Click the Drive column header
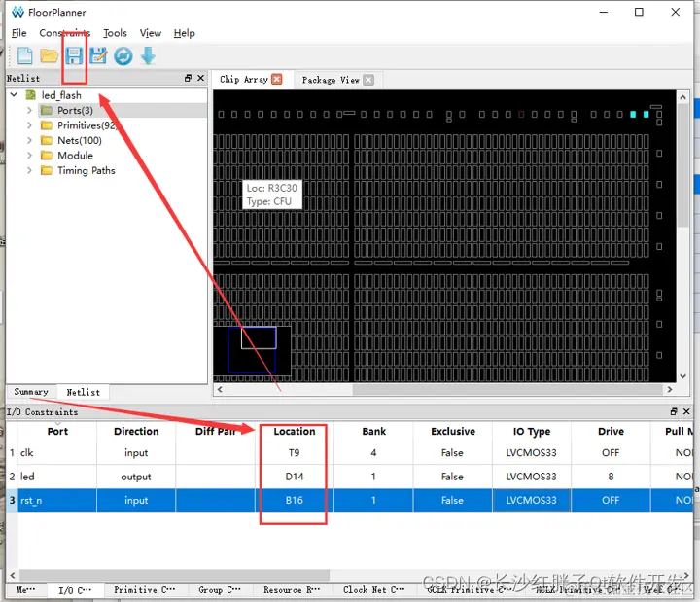700x602 pixels. tap(611, 432)
